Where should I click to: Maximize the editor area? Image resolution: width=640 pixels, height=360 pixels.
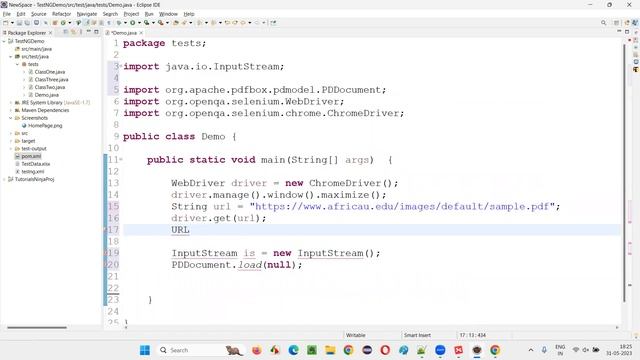pos(627,32)
